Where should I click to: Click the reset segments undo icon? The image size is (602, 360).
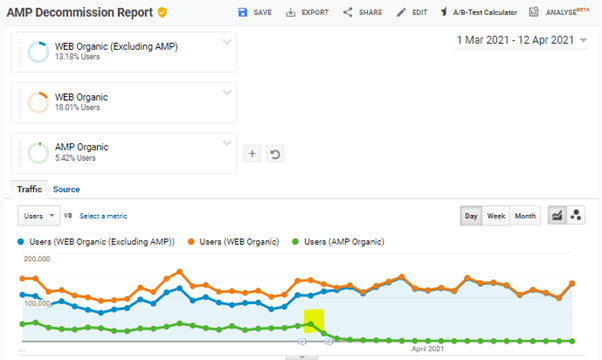275,154
